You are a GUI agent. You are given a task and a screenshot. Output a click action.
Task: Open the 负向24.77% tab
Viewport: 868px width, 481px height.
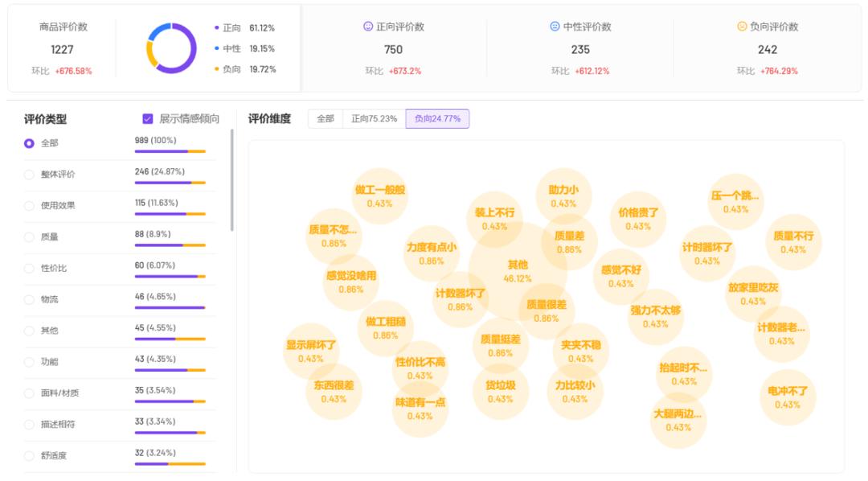[x=437, y=119]
